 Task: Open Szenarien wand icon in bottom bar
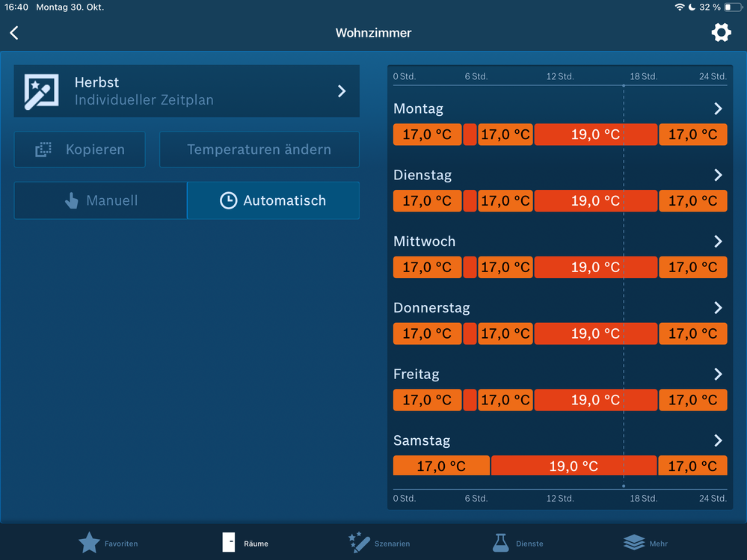[x=360, y=543]
